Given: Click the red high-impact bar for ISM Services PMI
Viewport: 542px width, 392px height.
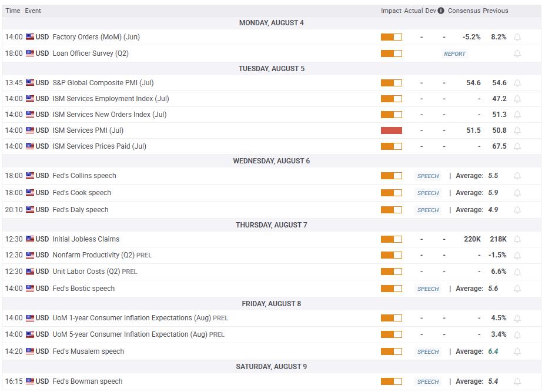Looking at the screenshot, I should tap(392, 130).
